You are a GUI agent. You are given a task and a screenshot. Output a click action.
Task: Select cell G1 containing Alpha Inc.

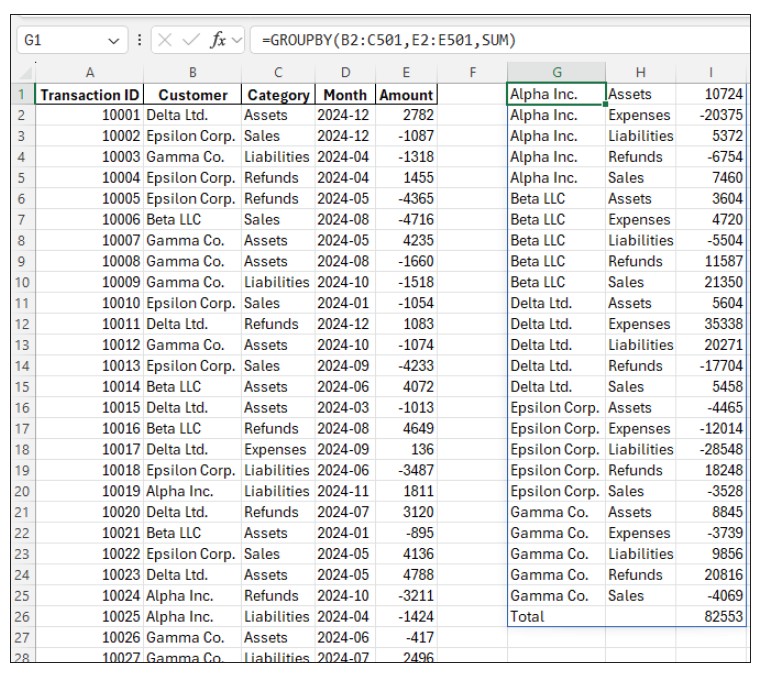tap(557, 94)
